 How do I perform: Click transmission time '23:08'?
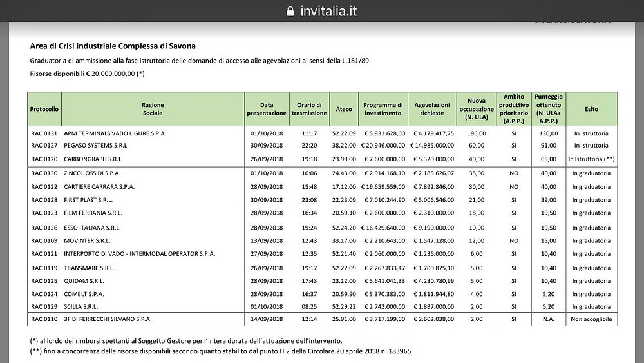point(309,200)
